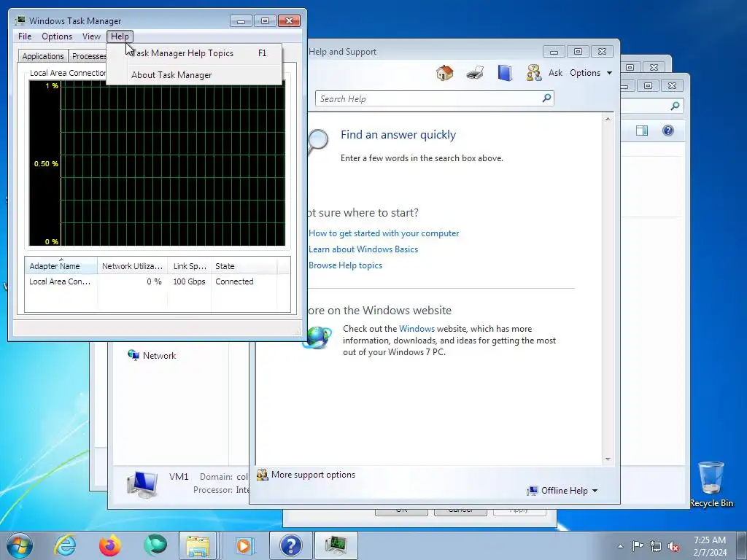This screenshot has height=560, width=747.
Task: Launch Internet Explorer from taskbar
Action: coord(65,545)
